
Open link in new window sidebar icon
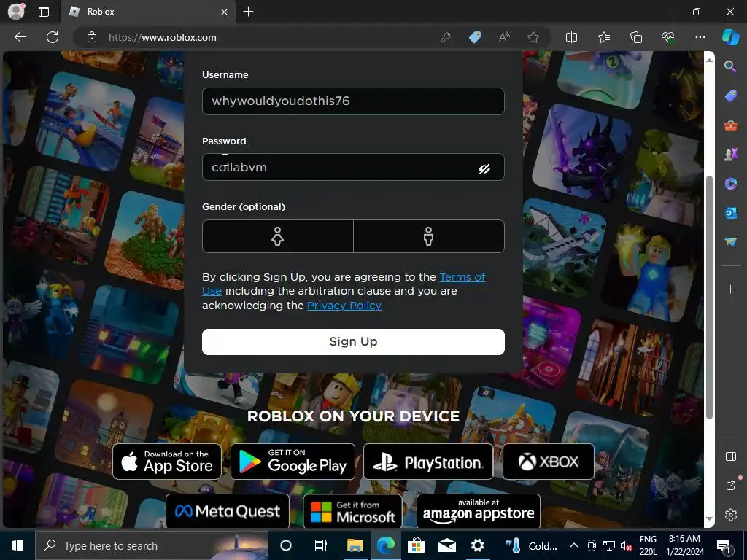tap(731, 485)
